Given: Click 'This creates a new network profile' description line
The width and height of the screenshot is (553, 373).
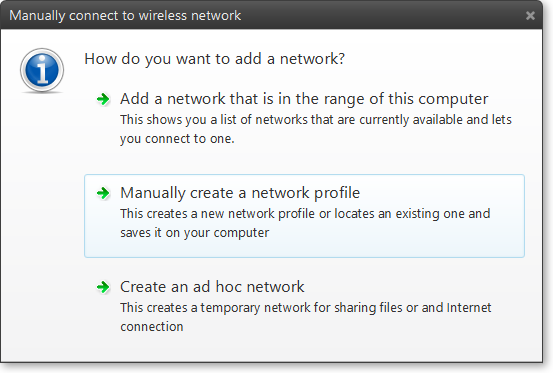Looking at the screenshot, I should tap(305, 214).
